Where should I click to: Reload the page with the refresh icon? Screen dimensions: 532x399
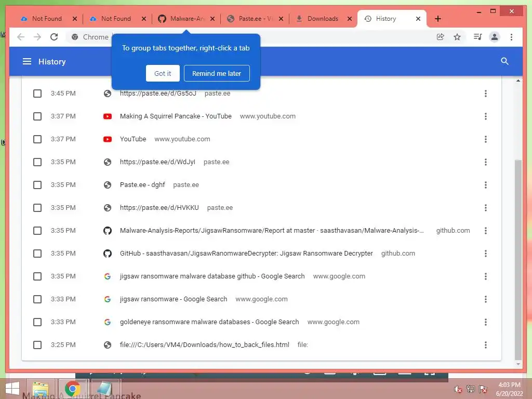pos(54,37)
